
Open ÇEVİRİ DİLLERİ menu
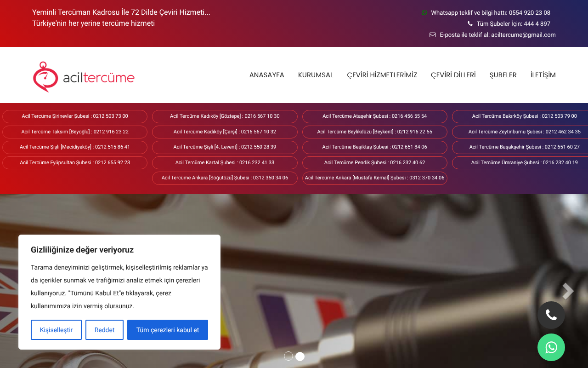(x=453, y=75)
